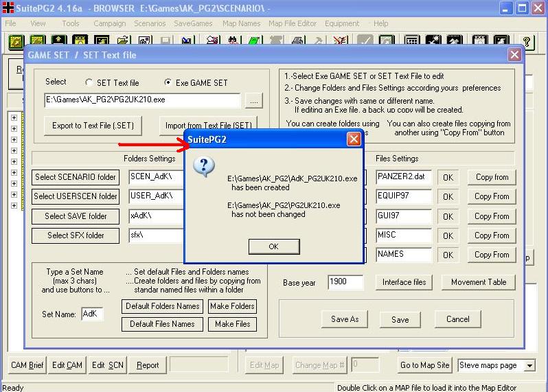Click the USER_AdK\ folder field

156,196
